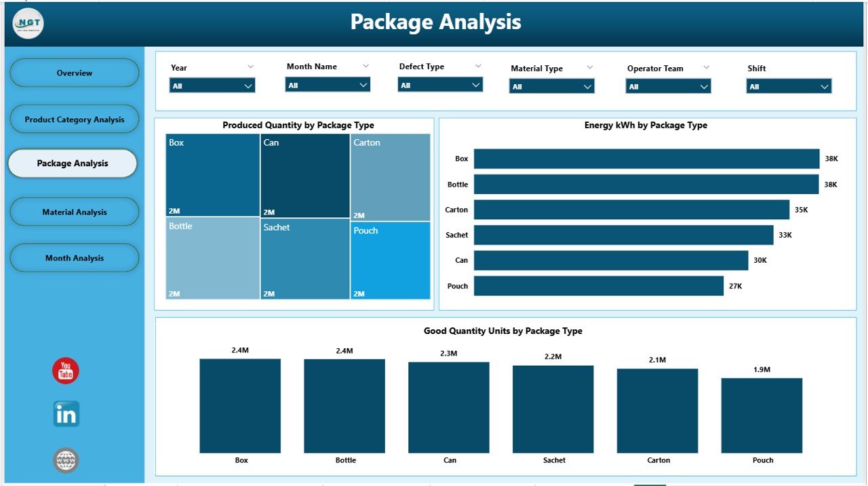Open the website globe icon

click(65, 460)
